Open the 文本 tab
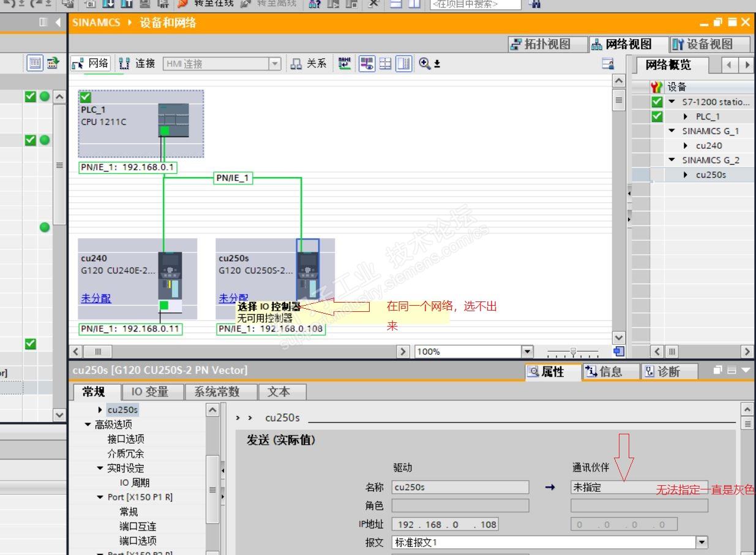The height and width of the screenshot is (555, 756). [x=282, y=392]
